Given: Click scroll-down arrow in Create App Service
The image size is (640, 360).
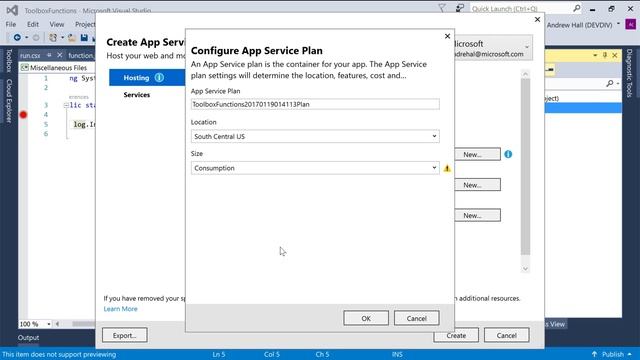Looking at the screenshot, I should (x=525, y=269).
